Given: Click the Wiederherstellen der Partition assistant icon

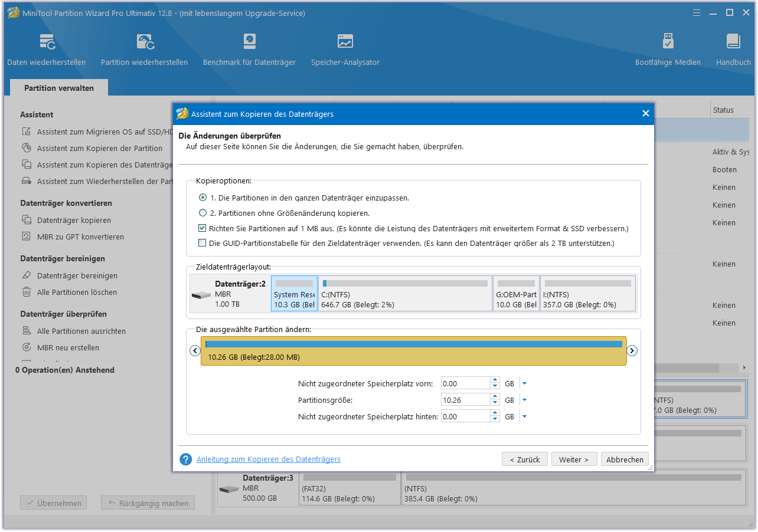Looking at the screenshot, I should (27, 182).
